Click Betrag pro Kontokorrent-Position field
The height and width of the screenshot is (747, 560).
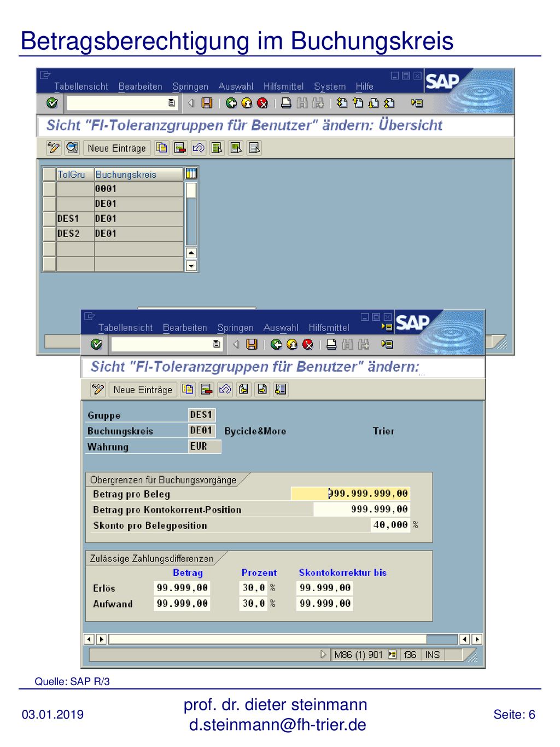(361, 509)
